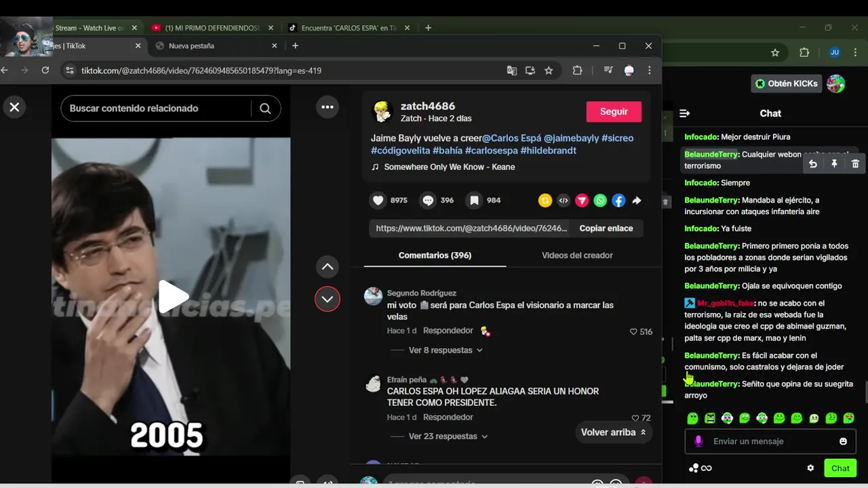Repost the video with the yellow repost icon
Viewport: 868px width, 488px height.
click(545, 201)
